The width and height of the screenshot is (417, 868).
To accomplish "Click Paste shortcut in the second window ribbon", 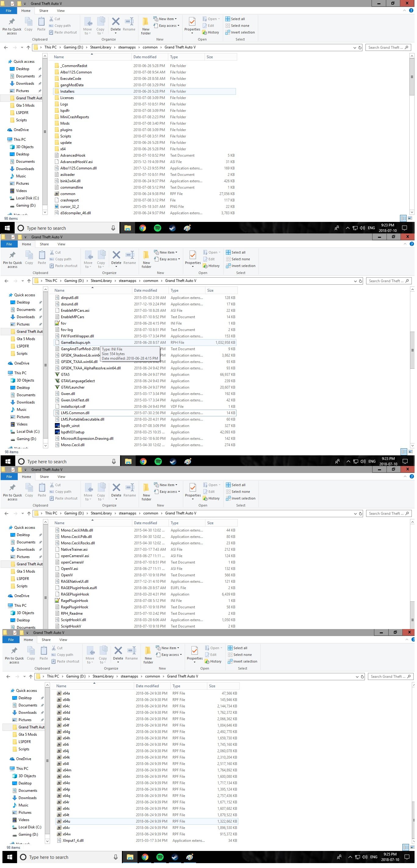I will point(63,266).
